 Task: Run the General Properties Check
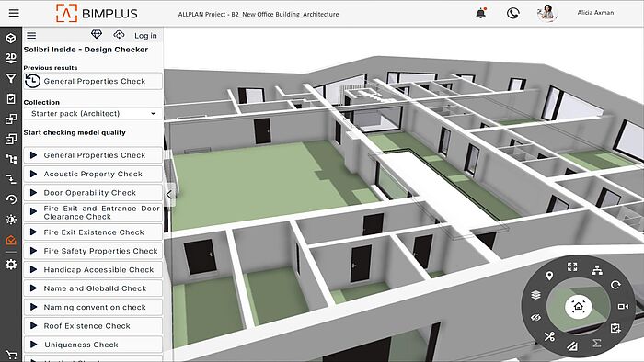tap(93, 155)
